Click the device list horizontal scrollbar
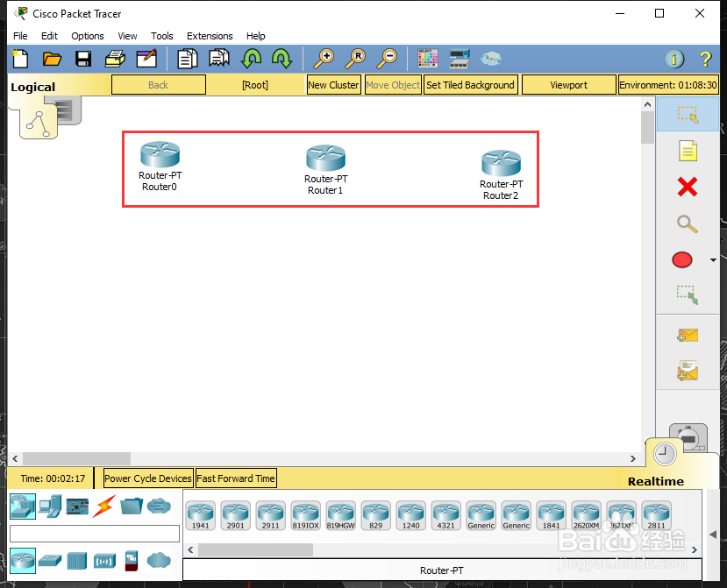727x588 pixels. [256, 550]
